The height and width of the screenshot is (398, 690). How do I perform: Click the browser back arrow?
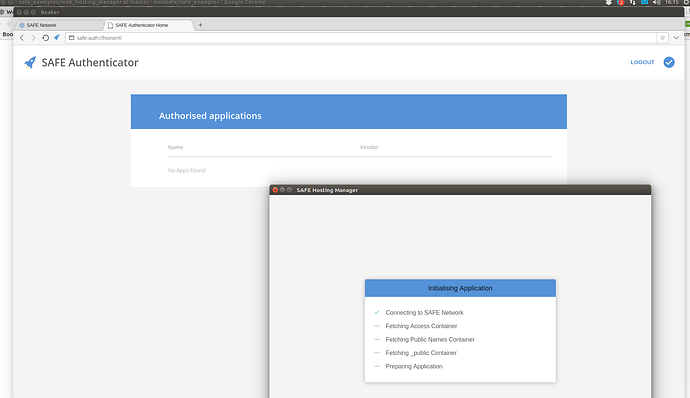(22, 38)
